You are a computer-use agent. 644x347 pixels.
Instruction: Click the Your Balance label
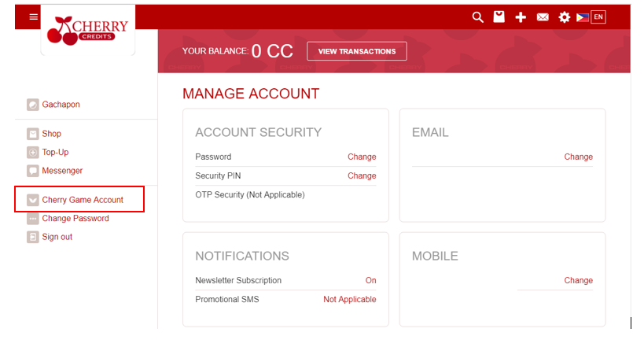pos(215,51)
